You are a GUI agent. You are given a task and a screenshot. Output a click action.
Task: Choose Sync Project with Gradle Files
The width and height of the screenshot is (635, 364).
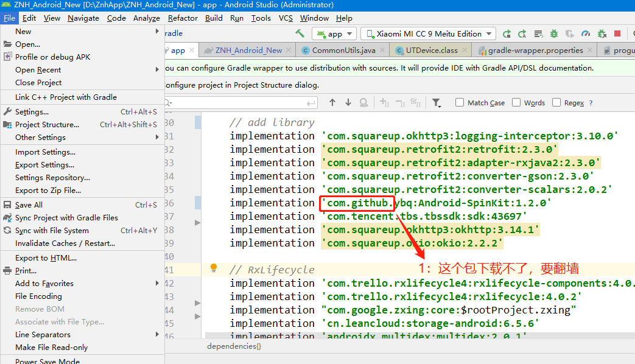(83, 218)
